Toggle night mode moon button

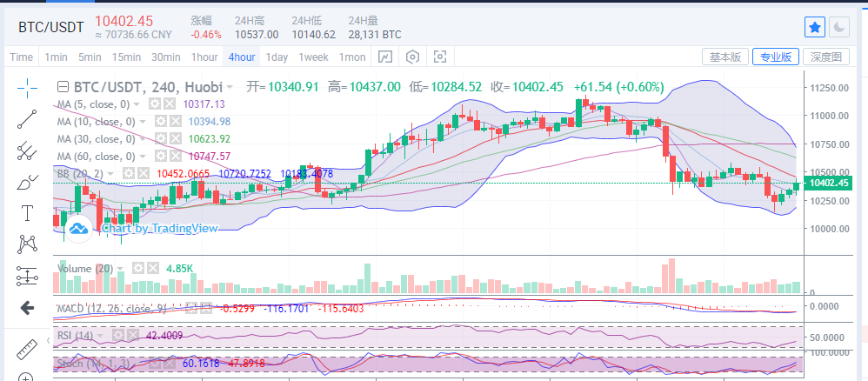[839, 27]
